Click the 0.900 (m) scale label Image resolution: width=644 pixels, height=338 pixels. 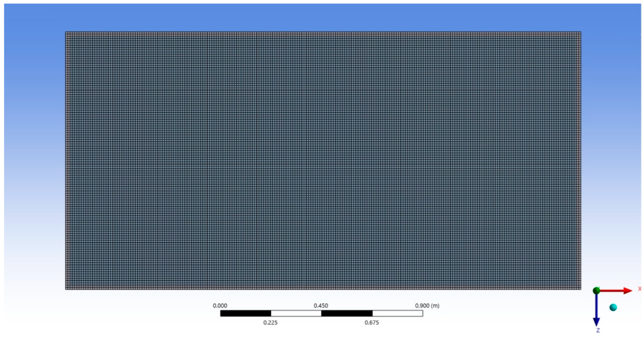coord(427,305)
